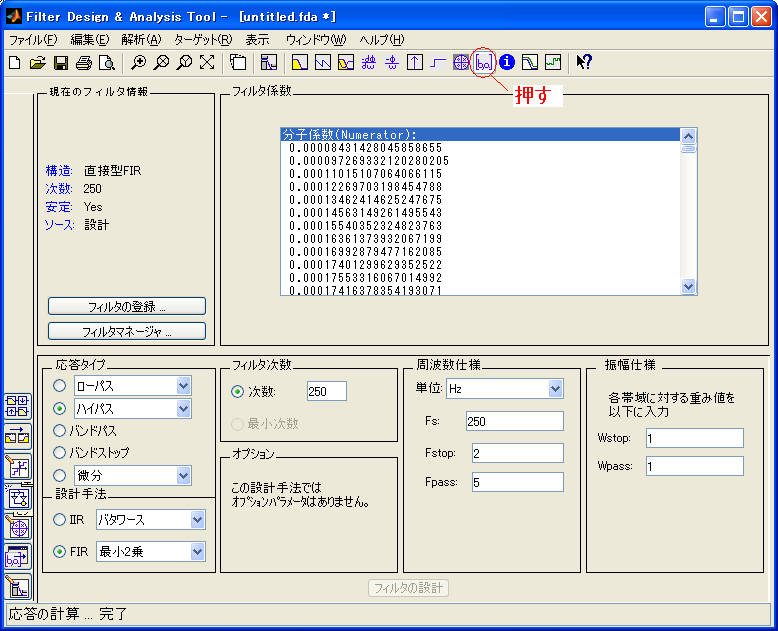Select IIR design method radio
The width and height of the screenshot is (778, 631).
coord(60,519)
